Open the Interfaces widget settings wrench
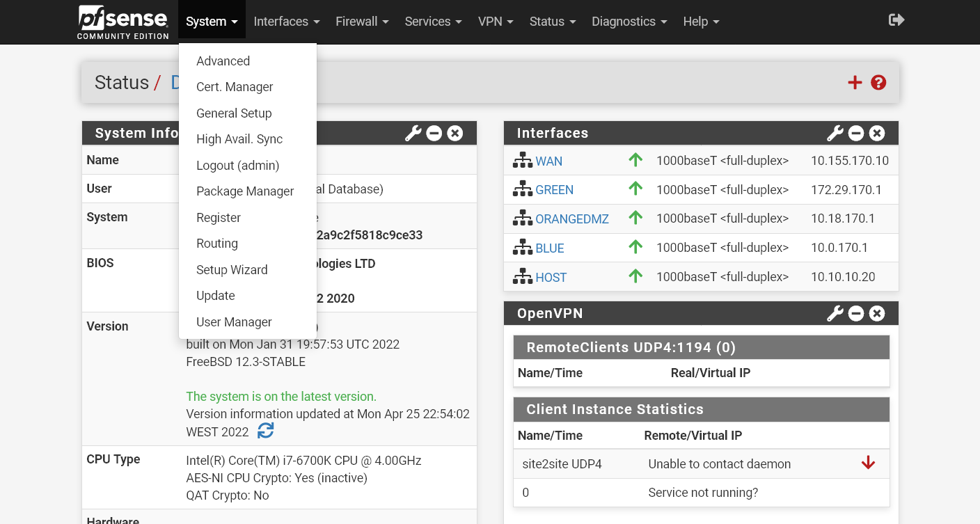Viewport: 980px width, 524px height. point(835,132)
